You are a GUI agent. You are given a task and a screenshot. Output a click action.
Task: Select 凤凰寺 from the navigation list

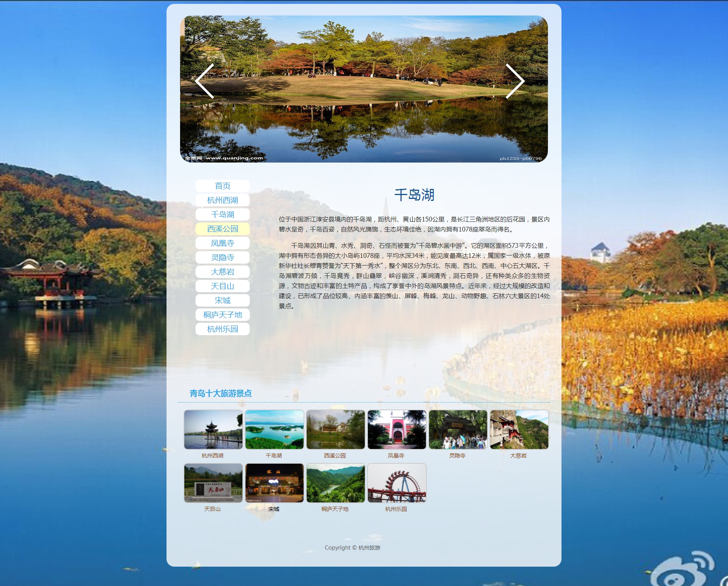tap(222, 243)
